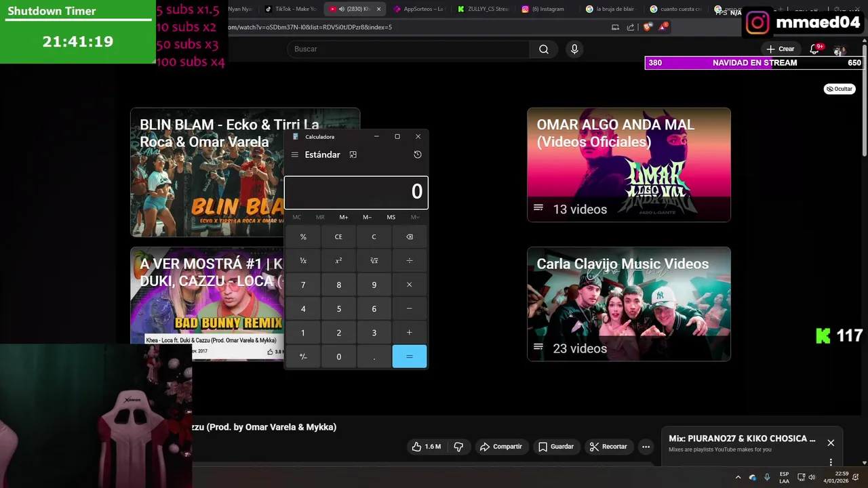Clear all with the C key
This screenshot has height=488, width=868.
click(374, 237)
